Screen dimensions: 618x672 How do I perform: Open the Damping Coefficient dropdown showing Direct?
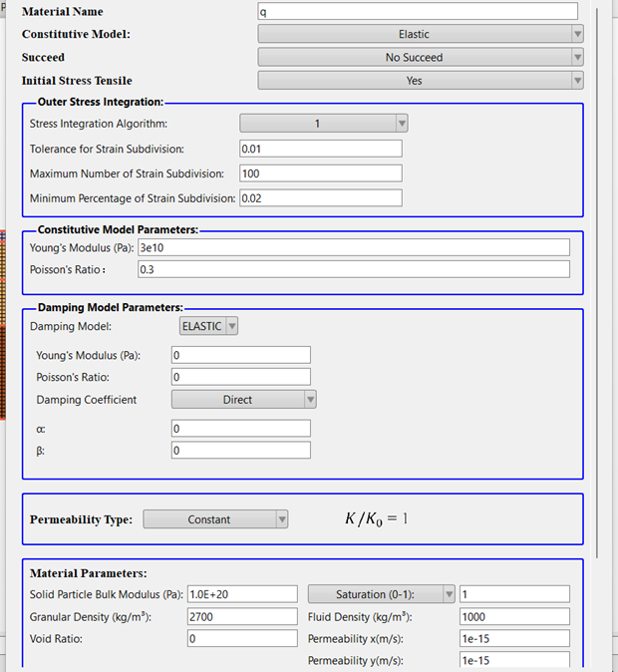[244, 400]
